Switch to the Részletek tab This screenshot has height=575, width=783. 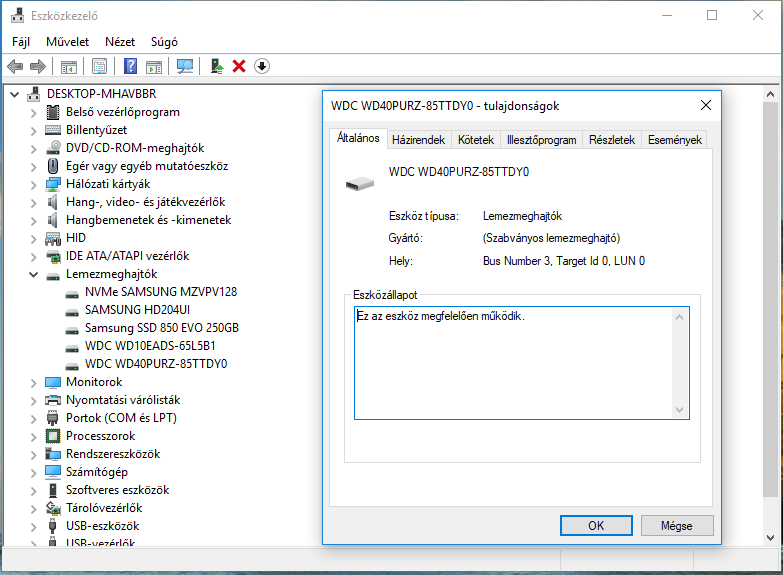(x=612, y=140)
